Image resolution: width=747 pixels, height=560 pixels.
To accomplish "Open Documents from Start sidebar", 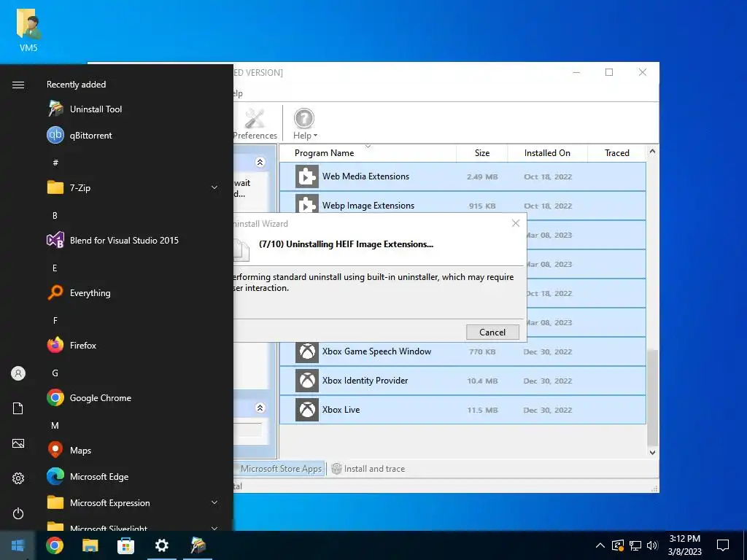I will (x=18, y=408).
